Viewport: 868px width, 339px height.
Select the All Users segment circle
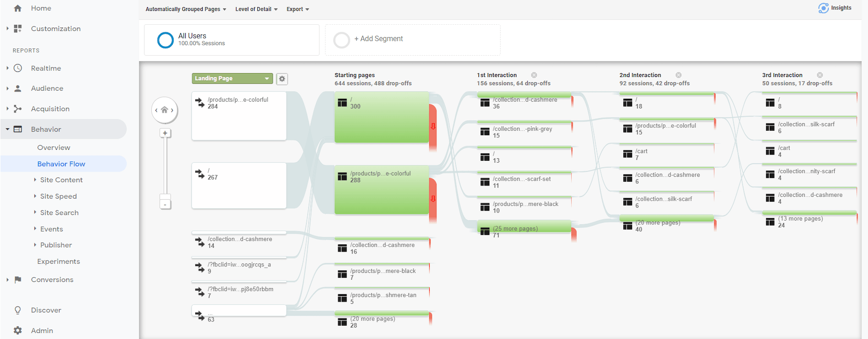coord(165,40)
